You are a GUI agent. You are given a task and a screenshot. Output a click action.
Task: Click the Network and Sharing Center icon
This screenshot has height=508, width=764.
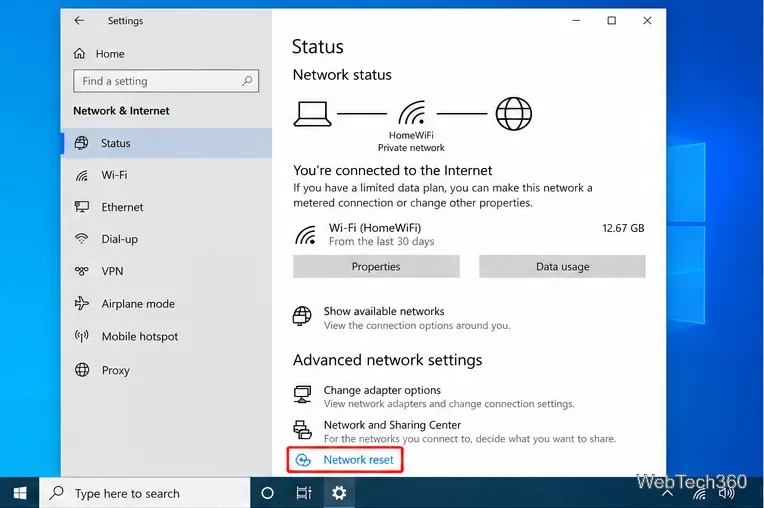pos(302,430)
